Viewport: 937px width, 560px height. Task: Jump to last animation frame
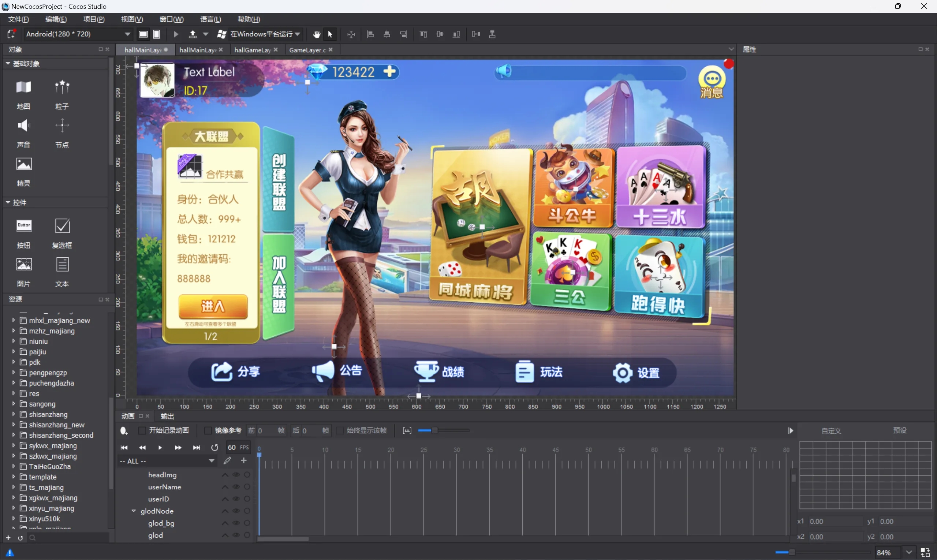(196, 448)
